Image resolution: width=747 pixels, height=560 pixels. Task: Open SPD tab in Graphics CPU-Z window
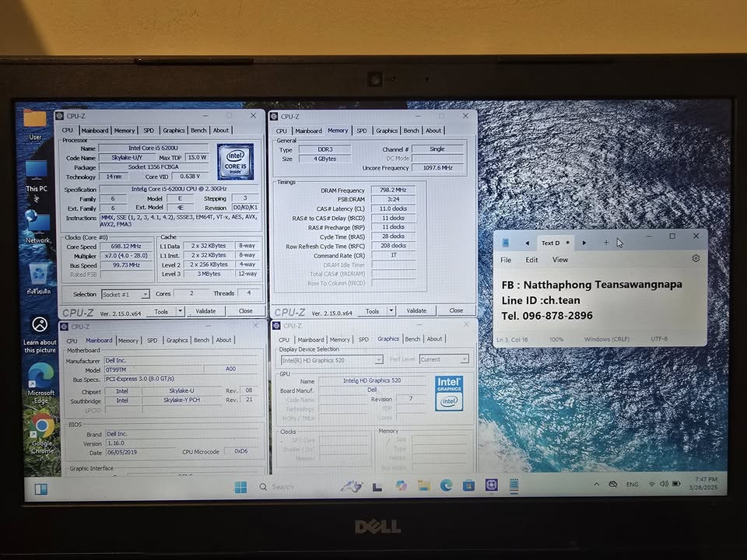tap(363, 340)
